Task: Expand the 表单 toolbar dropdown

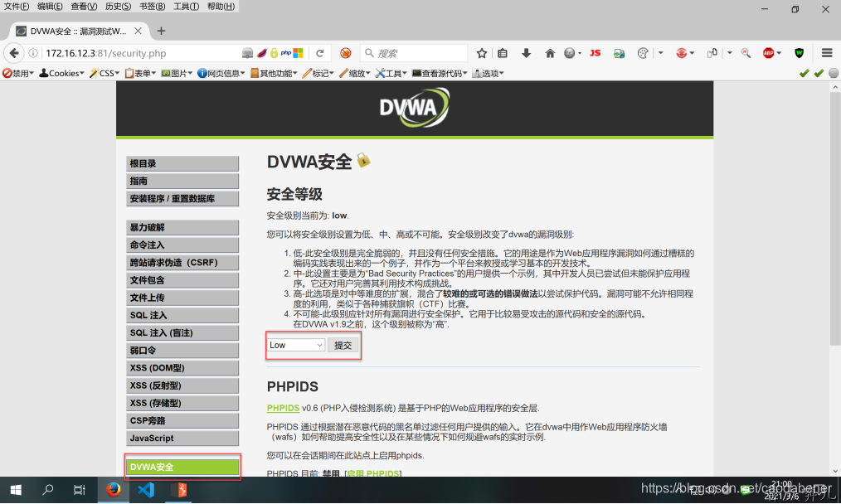Action: point(140,74)
